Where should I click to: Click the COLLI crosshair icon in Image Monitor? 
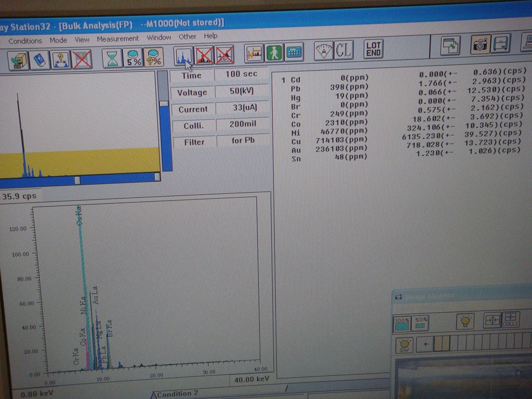(x=510, y=320)
